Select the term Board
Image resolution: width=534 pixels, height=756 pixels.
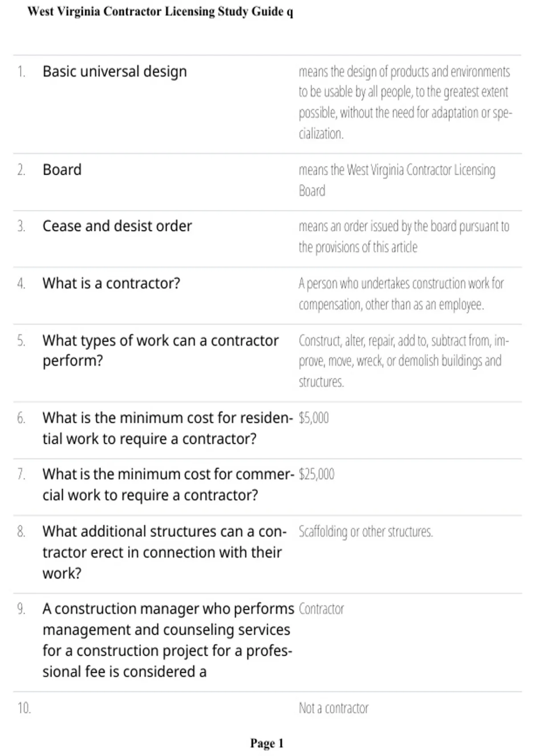[62, 169]
